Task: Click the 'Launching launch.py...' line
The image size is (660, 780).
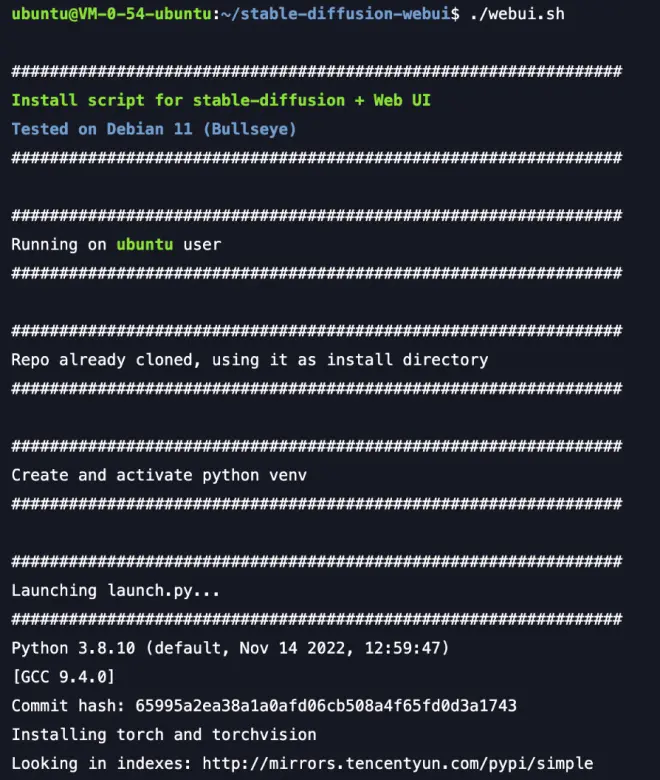Action: tap(115, 590)
